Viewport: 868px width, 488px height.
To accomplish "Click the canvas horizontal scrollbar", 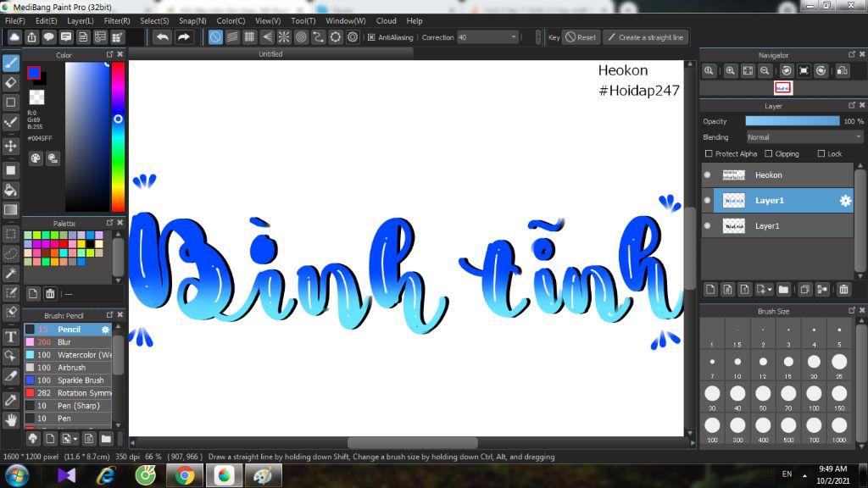I will tap(413, 442).
